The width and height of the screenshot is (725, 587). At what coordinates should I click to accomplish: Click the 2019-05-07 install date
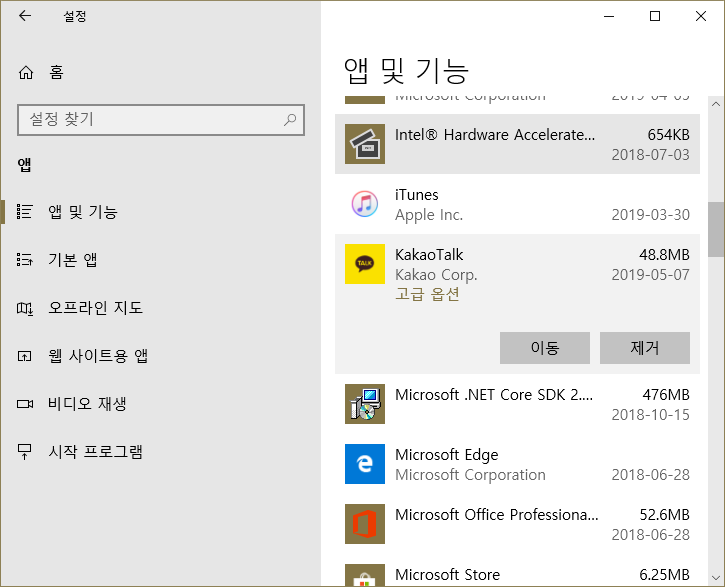[x=651, y=275]
